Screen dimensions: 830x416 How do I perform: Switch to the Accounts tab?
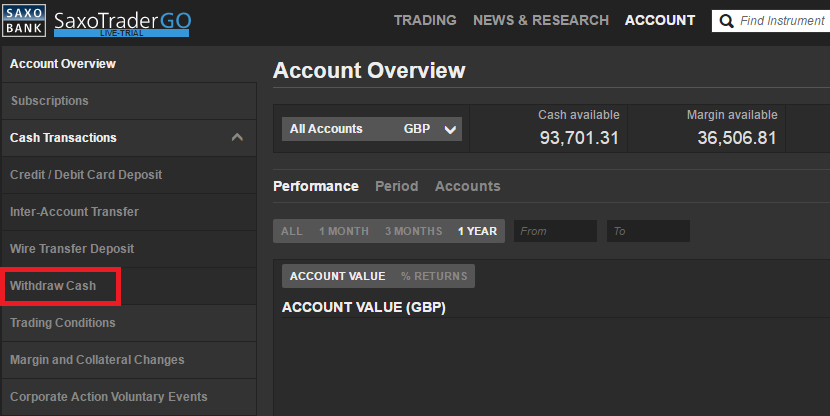pyautogui.click(x=467, y=186)
